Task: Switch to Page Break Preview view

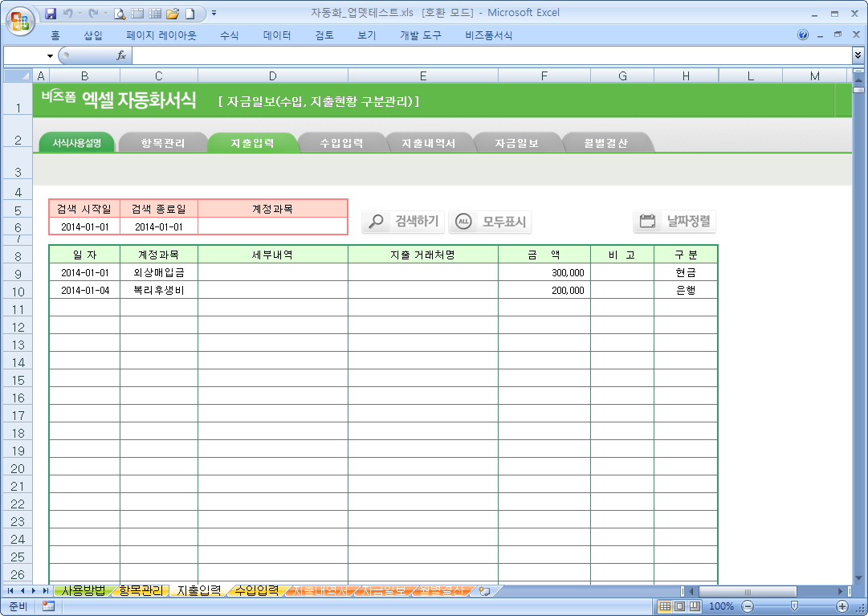Action: point(695,606)
